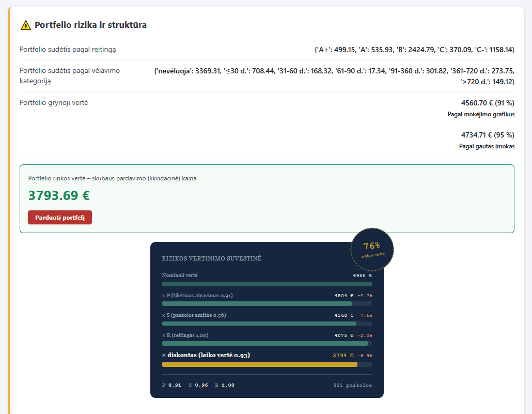Click the 'RIZIKOS VERTINIMO SUVESTINĖ' title
Viewport: 532px width, 414px height.
(212, 258)
